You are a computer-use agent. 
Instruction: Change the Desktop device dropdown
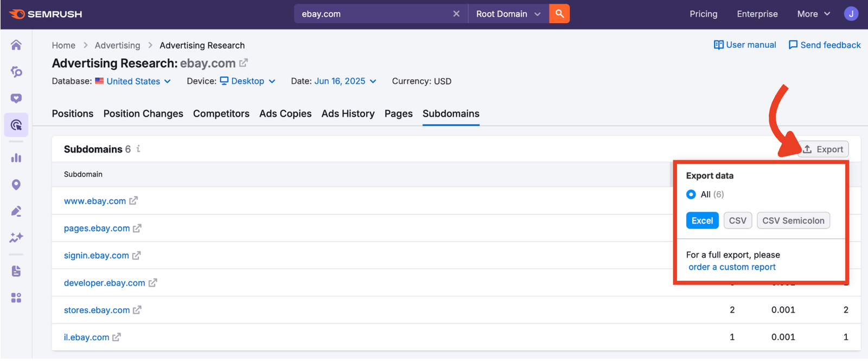tap(248, 81)
